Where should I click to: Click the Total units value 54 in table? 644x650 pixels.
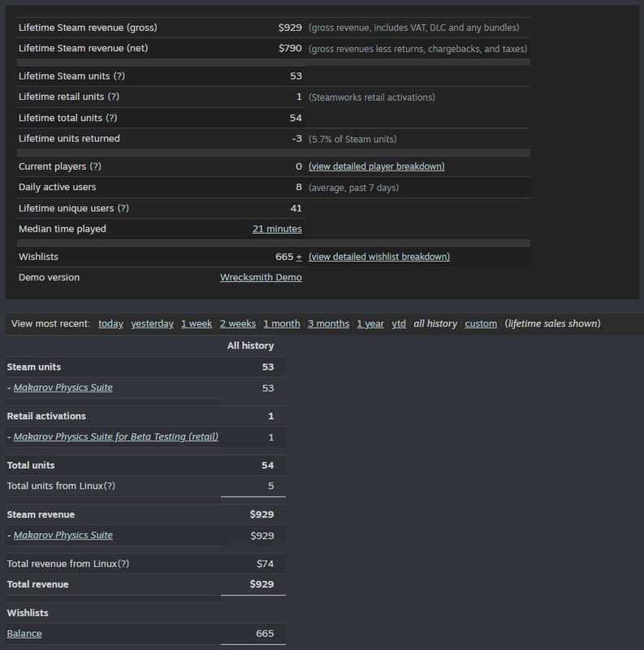tap(268, 466)
